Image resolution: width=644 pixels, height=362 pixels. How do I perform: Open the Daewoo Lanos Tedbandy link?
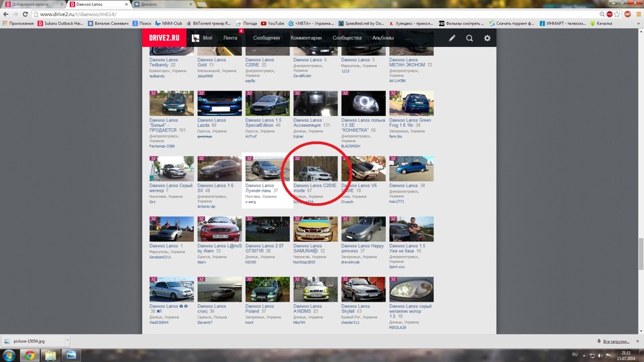(164, 62)
